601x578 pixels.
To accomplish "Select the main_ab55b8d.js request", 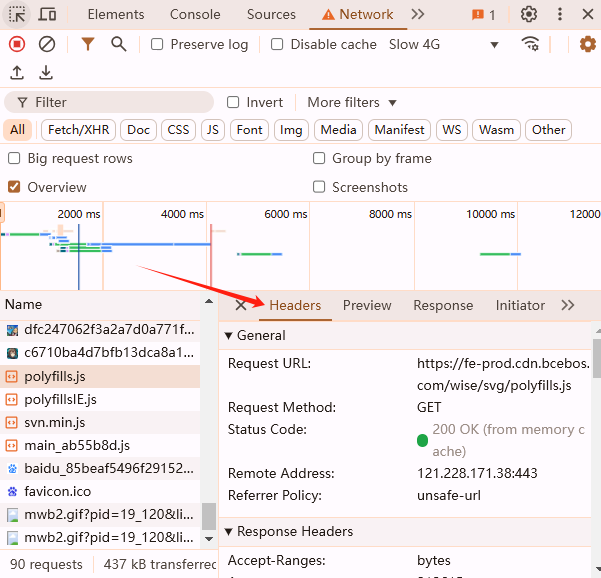I will pos(100,446).
